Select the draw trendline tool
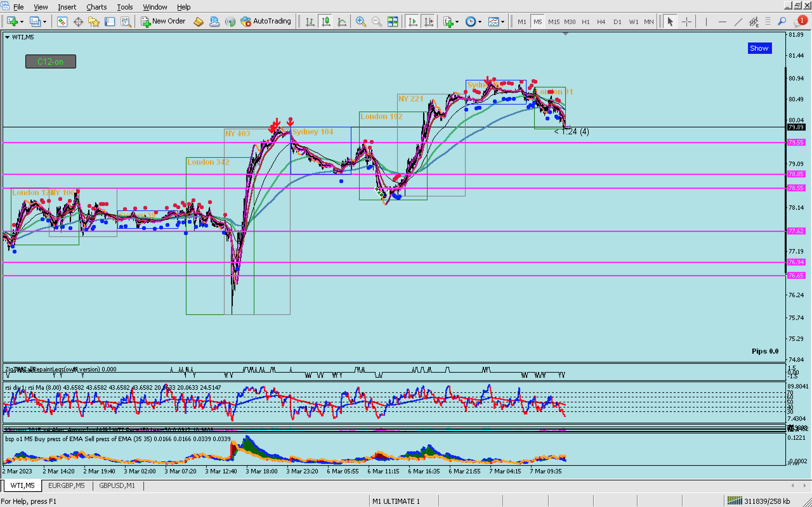Viewport: 812px width, 507px height. (738, 22)
